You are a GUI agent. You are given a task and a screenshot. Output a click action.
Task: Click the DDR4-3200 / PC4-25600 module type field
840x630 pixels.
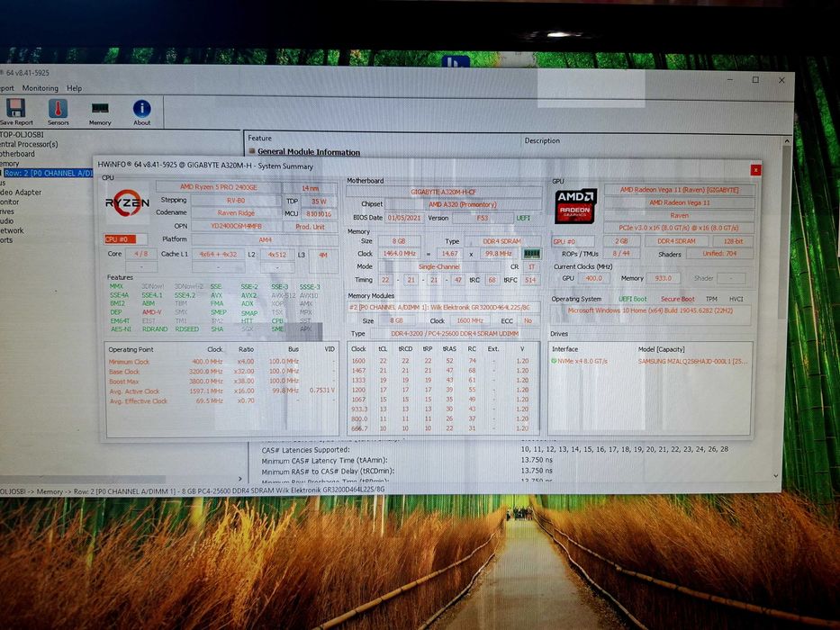(x=455, y=334)
